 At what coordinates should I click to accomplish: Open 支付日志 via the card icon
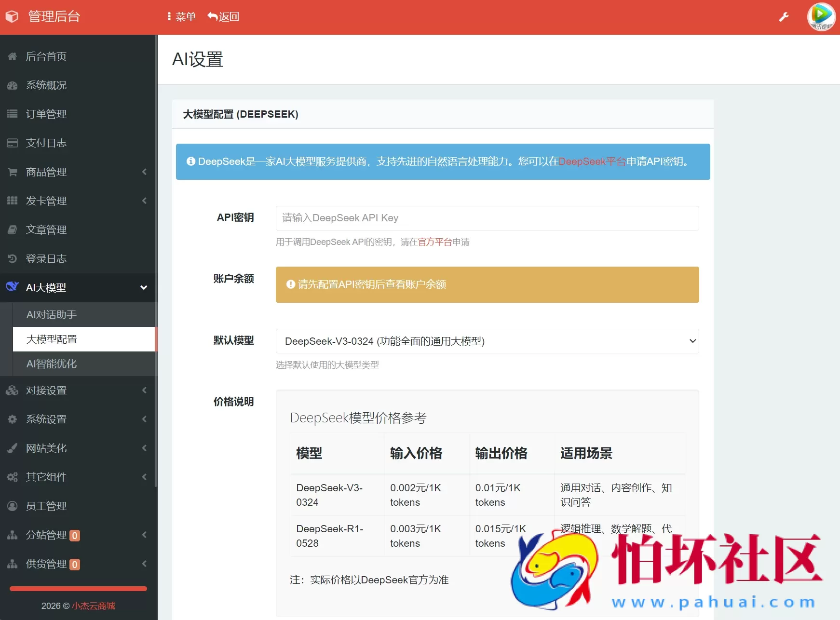point(12,143)
